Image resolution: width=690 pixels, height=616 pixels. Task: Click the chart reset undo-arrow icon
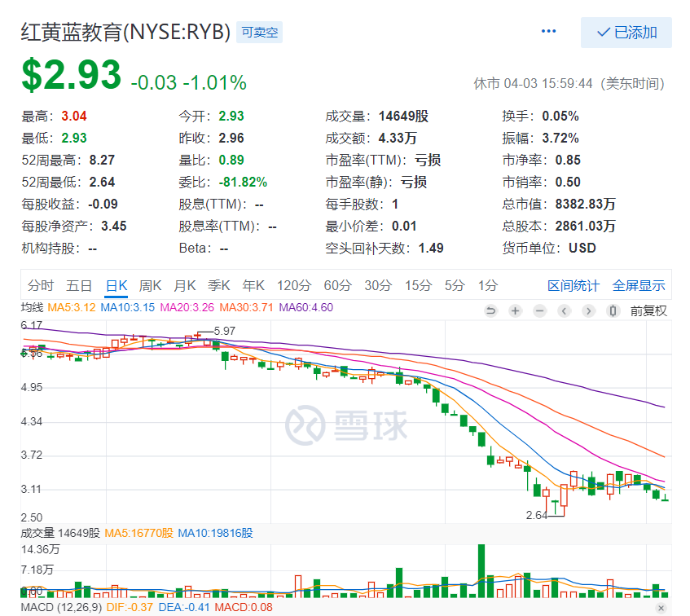(x=490, y=311)
